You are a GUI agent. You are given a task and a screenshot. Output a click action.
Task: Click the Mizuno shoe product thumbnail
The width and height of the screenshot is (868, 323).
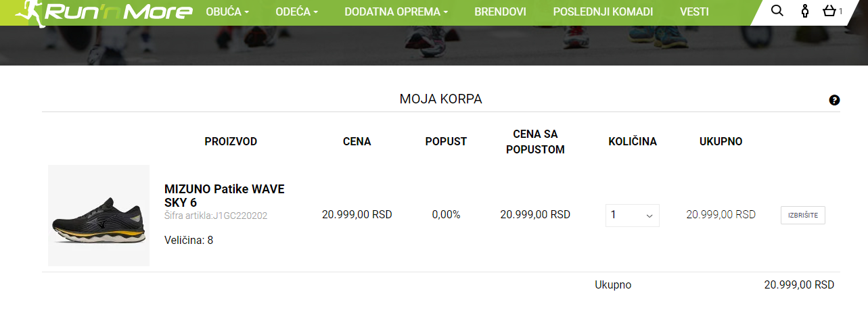tap(99, 216)
